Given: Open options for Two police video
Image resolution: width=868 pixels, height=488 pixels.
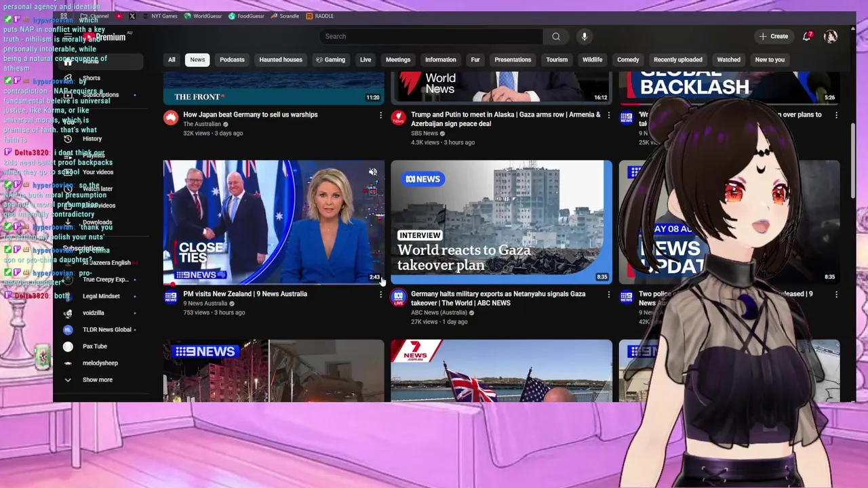Looking at the screenshot, I should [x=836, y=295].
